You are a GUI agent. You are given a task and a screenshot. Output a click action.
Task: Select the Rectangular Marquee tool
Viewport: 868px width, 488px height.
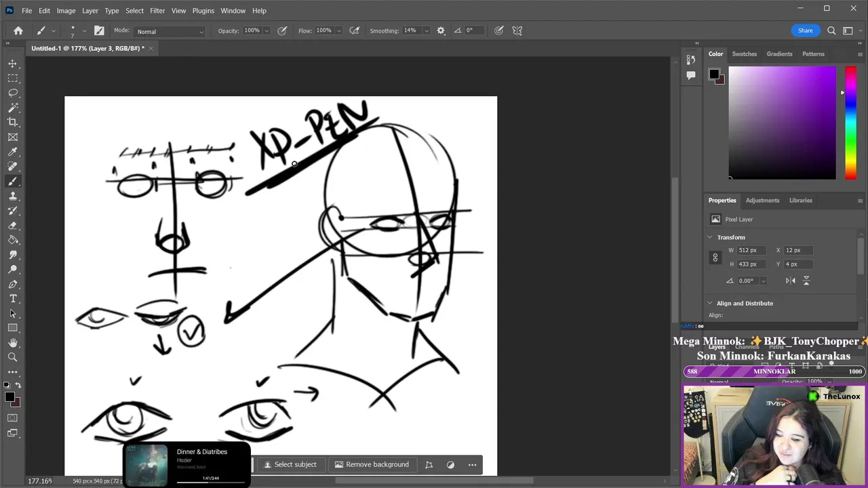[x=13, y=78]
